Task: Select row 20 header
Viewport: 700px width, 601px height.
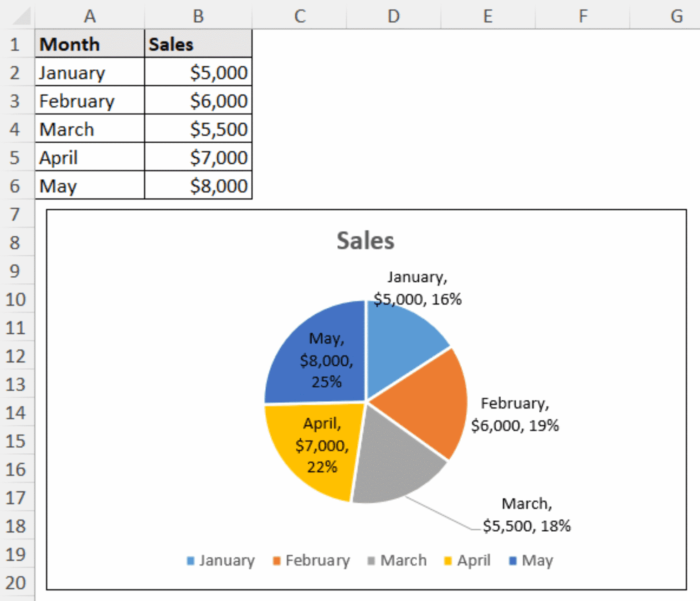Action: (x=17, y=582)
